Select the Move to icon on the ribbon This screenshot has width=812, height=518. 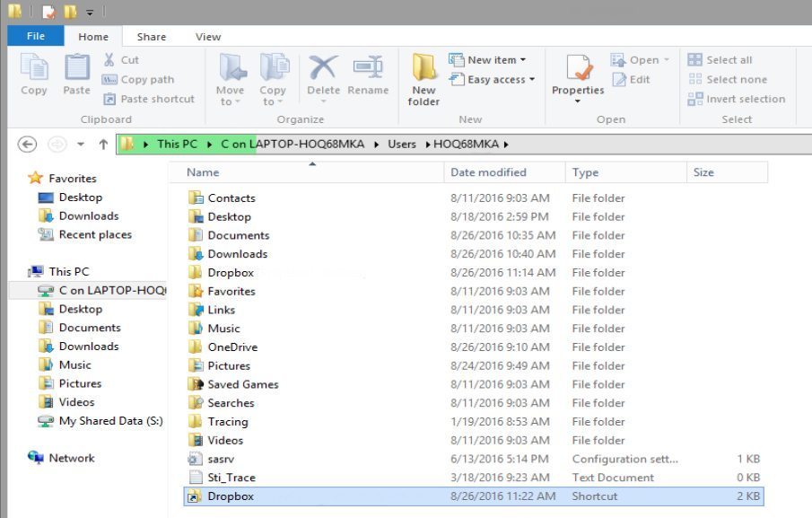(x=230, y=79)
